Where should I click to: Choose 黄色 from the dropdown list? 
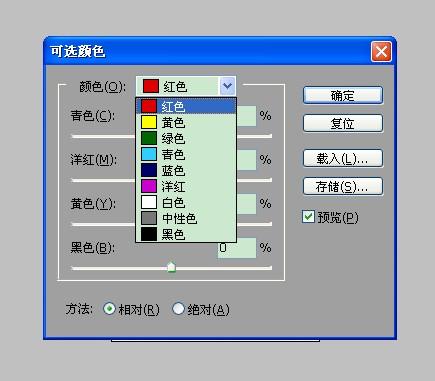(186, 122)
